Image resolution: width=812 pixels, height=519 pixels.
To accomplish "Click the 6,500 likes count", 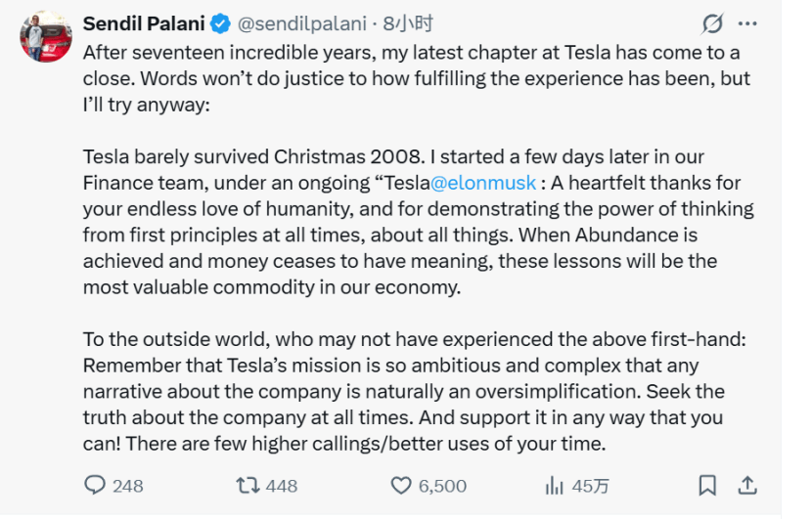I will click(x=442, y=486).
